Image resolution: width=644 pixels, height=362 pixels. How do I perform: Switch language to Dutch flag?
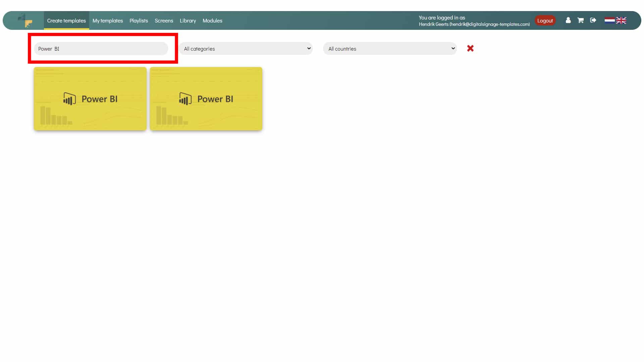[x=609, y=20]
